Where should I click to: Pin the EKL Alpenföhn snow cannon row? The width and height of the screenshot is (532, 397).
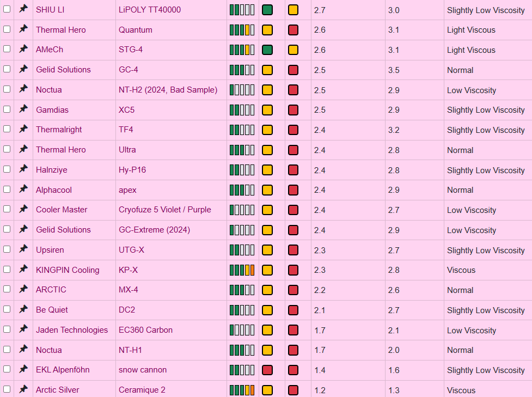[23, 369]
